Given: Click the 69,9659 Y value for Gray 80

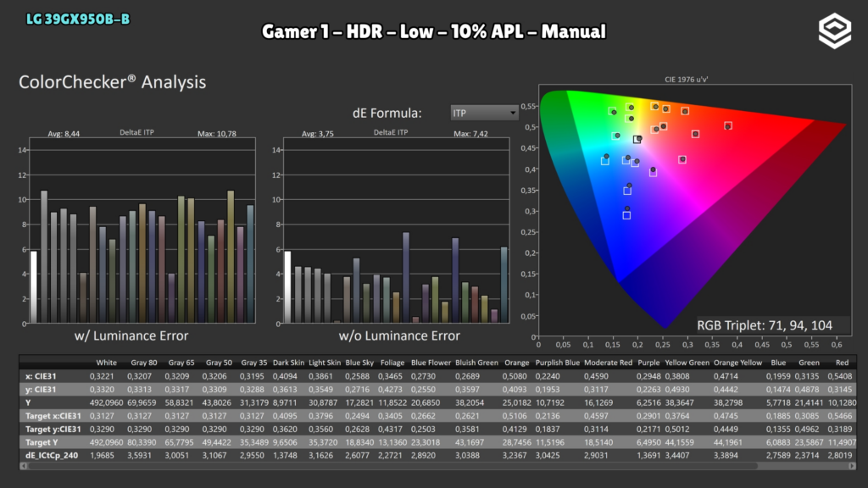Looking at the screenshot, I should (142, 402).
